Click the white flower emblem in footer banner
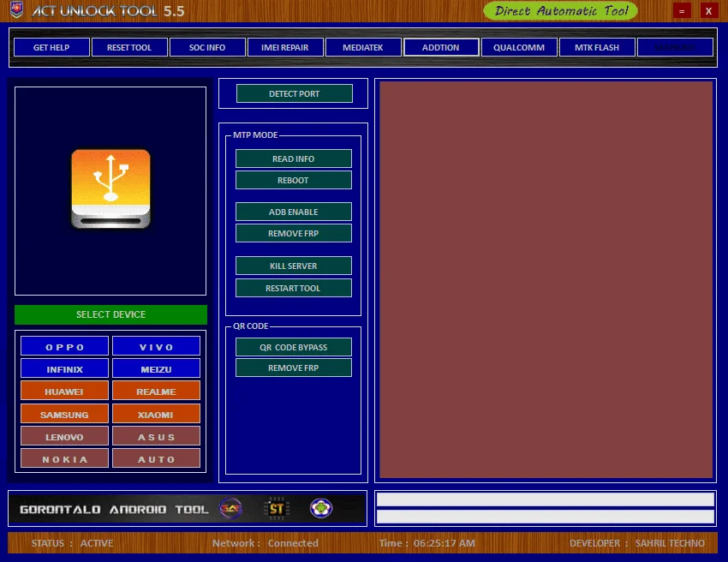The height and width of the screenshot is (562, 728). (321, 508)
